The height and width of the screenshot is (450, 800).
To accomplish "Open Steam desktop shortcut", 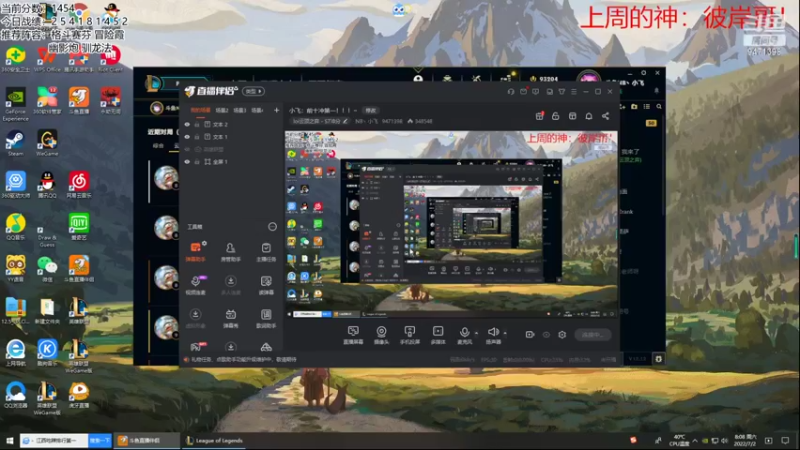I will (x=15, y=142).
